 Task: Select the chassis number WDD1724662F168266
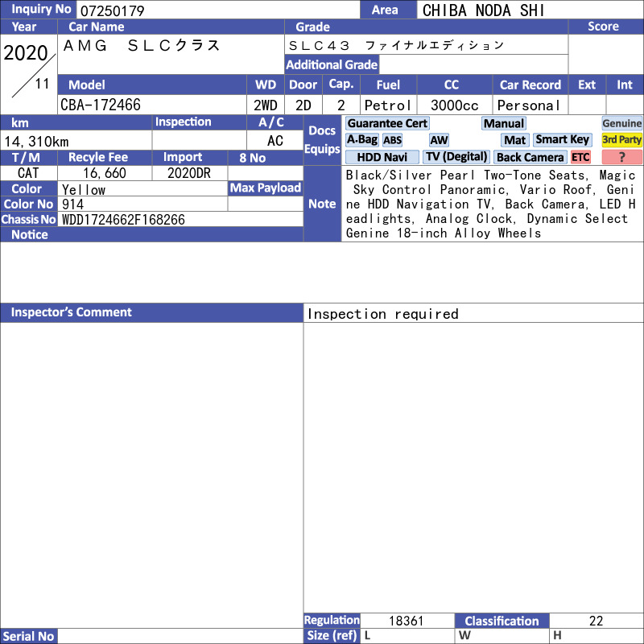(x=180, y=219)
